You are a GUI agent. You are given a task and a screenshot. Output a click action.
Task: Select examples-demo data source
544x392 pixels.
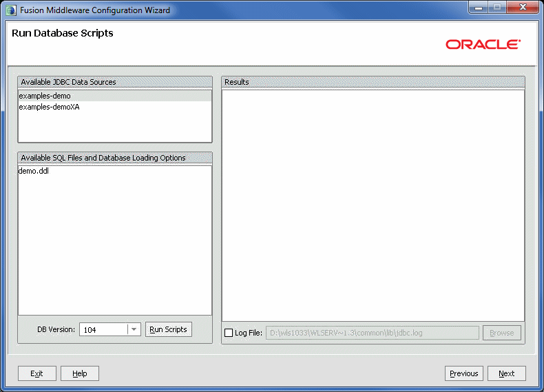(115, 96)
